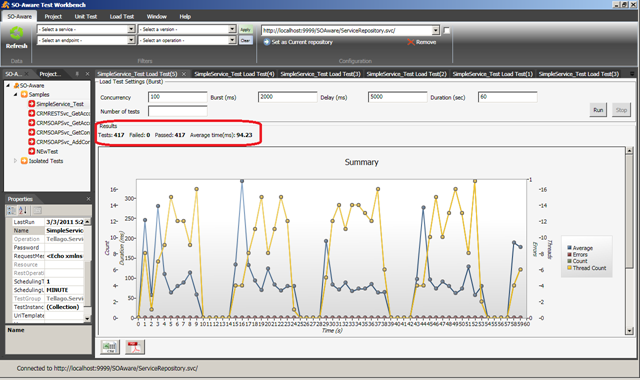Collapse the Samples tree node
The image size is (640, 380).
tap(16, 95)
